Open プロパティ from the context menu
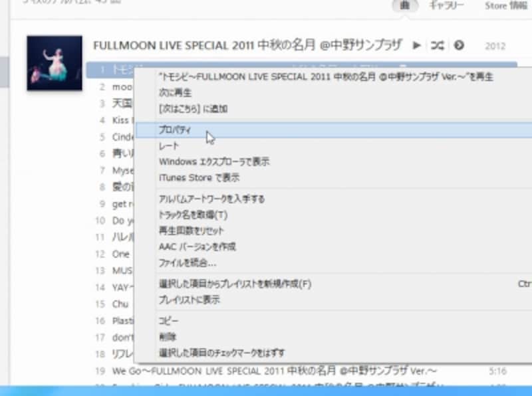532x396 pixels. (334, 130)
